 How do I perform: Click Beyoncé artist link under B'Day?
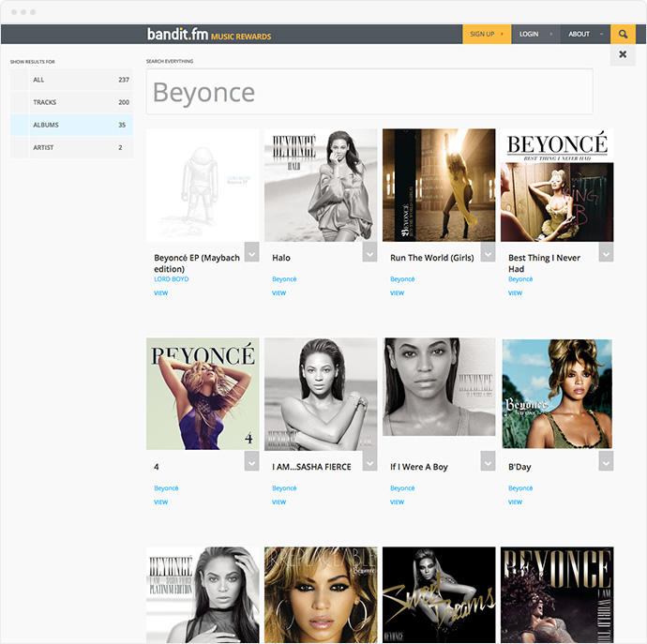tap(520, 488)
